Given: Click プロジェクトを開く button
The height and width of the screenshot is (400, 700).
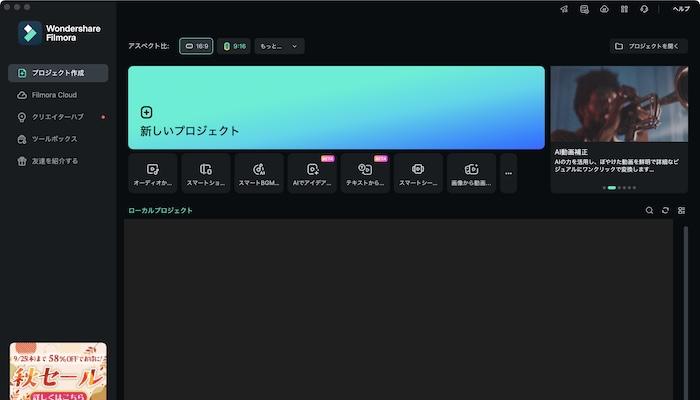Looking at the screenshot, I should click(649, 46).
